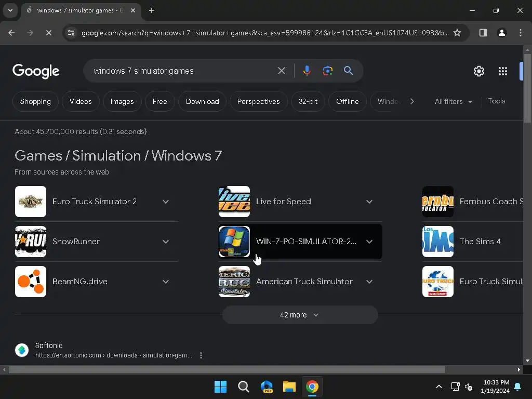Expand the WIN-7-PO-SIMULATOR entry

(369, 242)
